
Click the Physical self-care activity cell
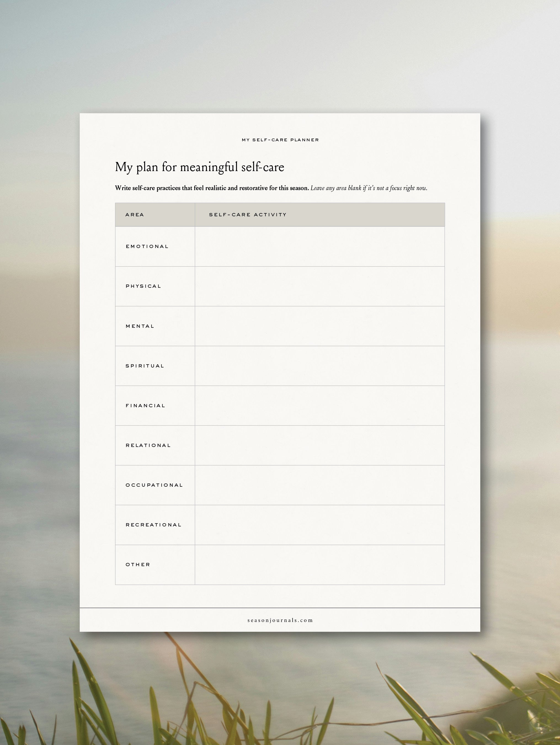pyautogui.click(x=319, y=286)
